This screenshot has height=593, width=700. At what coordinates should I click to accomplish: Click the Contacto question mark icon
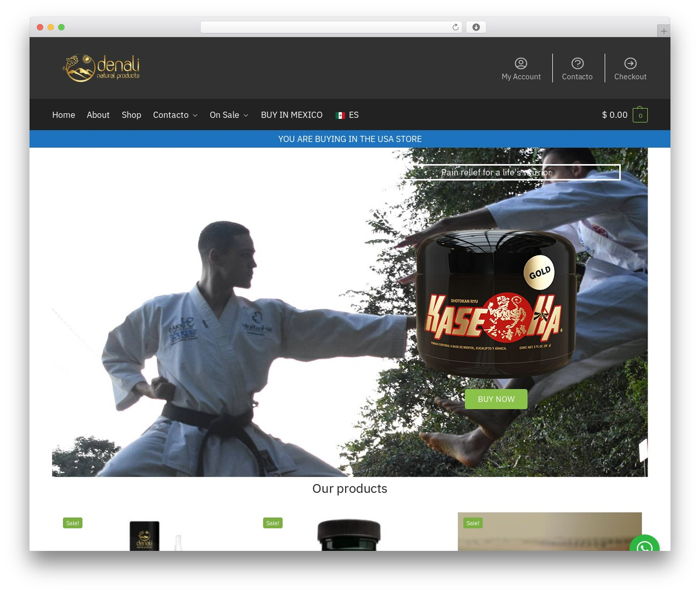point(577,63)
